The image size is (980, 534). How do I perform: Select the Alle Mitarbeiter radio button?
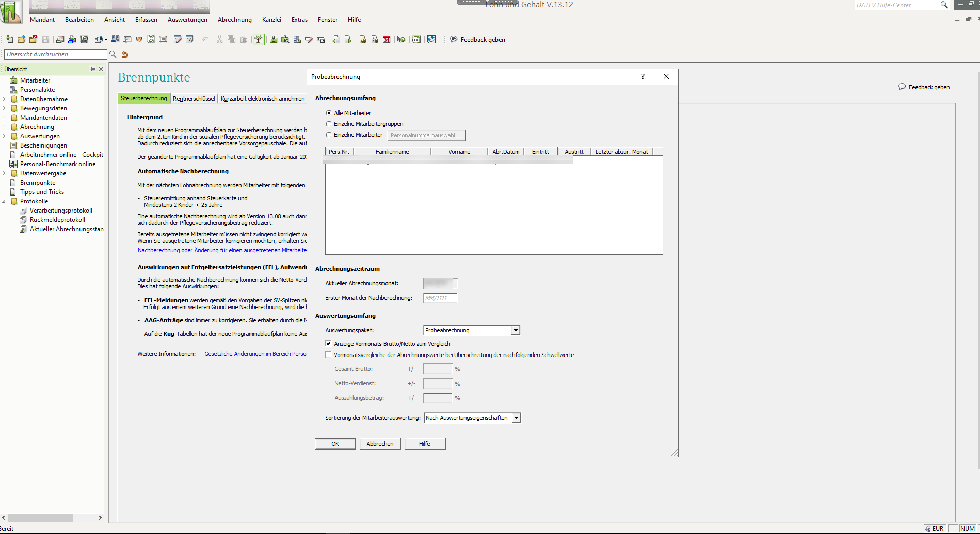tap(329, 113)
